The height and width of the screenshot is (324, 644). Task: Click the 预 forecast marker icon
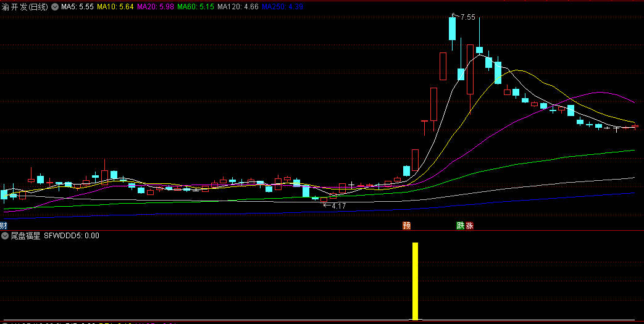[407, 225]
